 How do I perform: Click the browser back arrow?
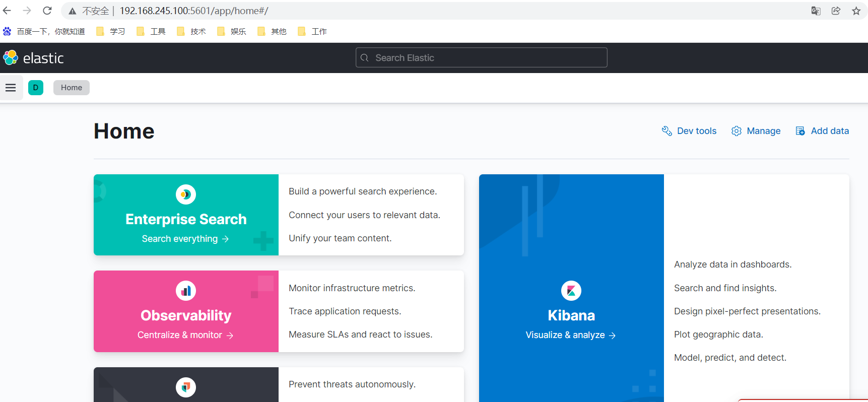[x=7, y=11]
